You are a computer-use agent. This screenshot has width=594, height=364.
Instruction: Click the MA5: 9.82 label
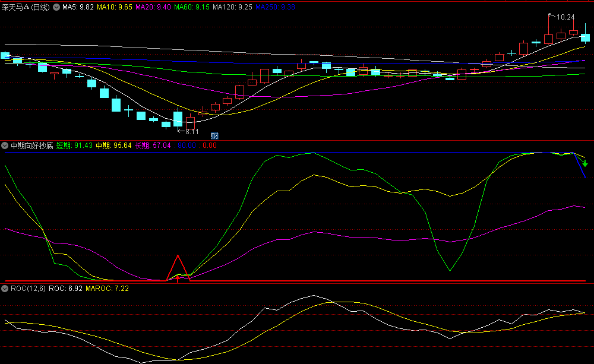coord(78,7)
